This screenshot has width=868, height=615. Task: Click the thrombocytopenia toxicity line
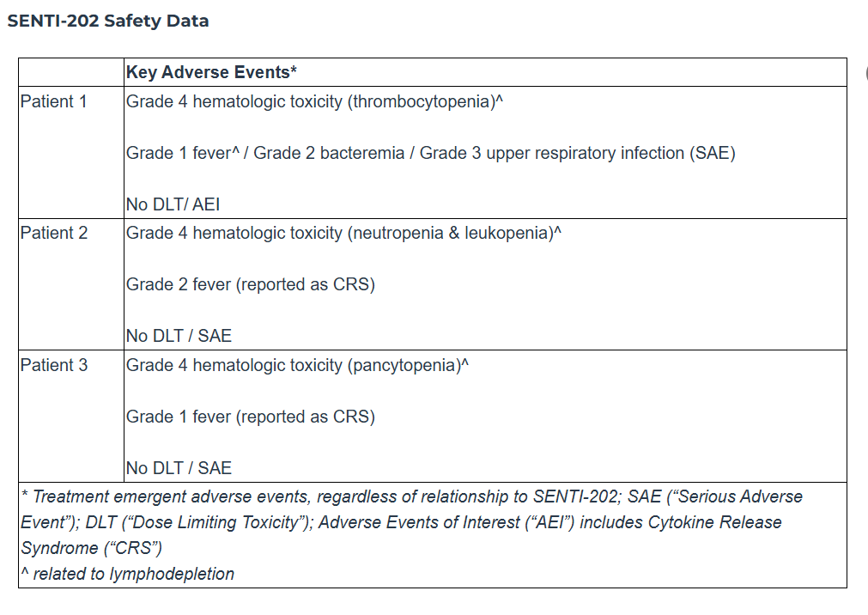pos(314,101)
